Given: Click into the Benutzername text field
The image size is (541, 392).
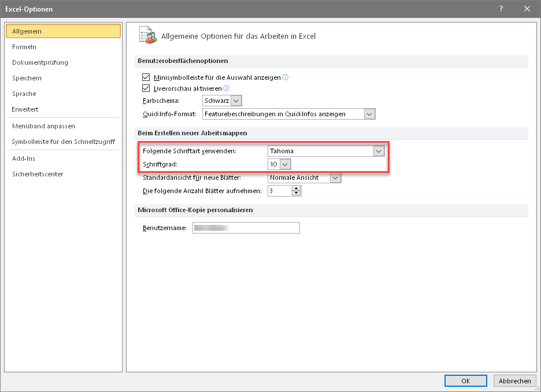Looking at the screenshot, I should tap(247, 228).
